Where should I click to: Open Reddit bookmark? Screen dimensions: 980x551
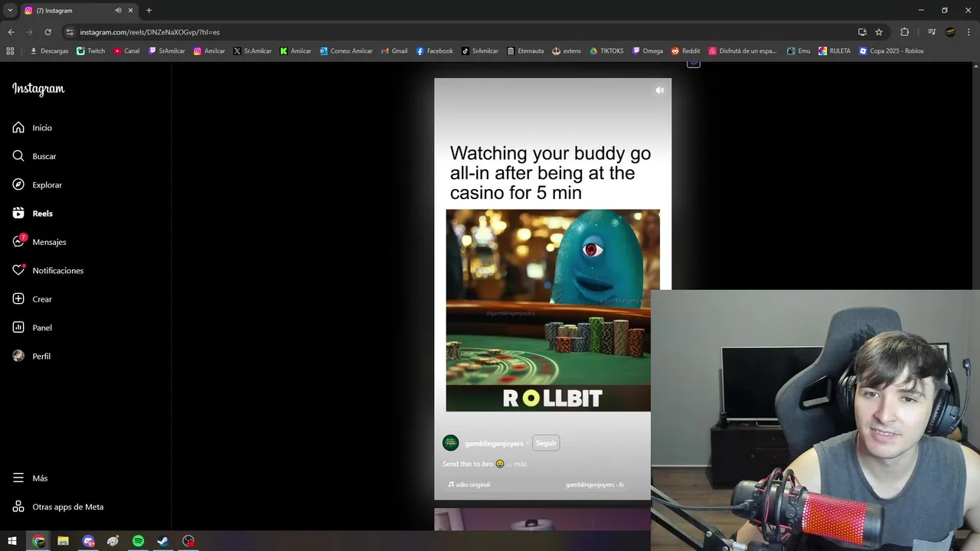pyautogui.click(x=686, y=51)
